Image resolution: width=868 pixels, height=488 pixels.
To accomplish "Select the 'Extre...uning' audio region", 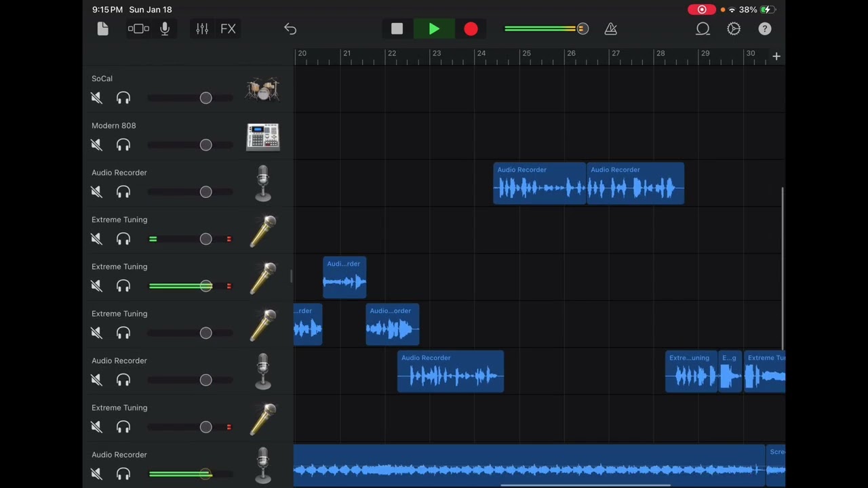I will (x=691, y=371).
